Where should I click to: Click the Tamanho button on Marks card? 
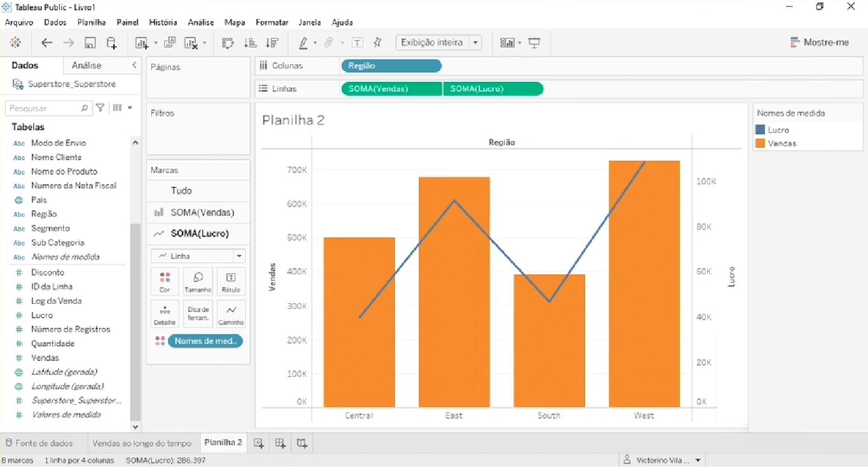pos(198,281)
